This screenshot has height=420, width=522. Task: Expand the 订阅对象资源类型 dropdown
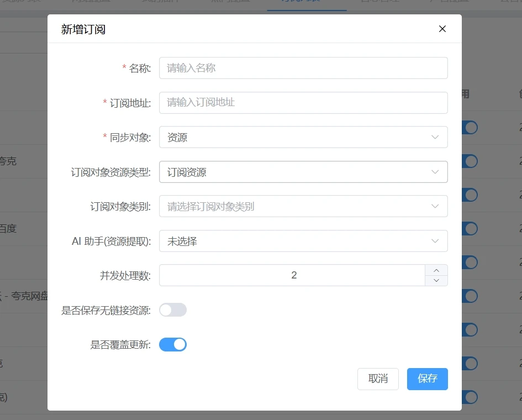click(303, 172)
